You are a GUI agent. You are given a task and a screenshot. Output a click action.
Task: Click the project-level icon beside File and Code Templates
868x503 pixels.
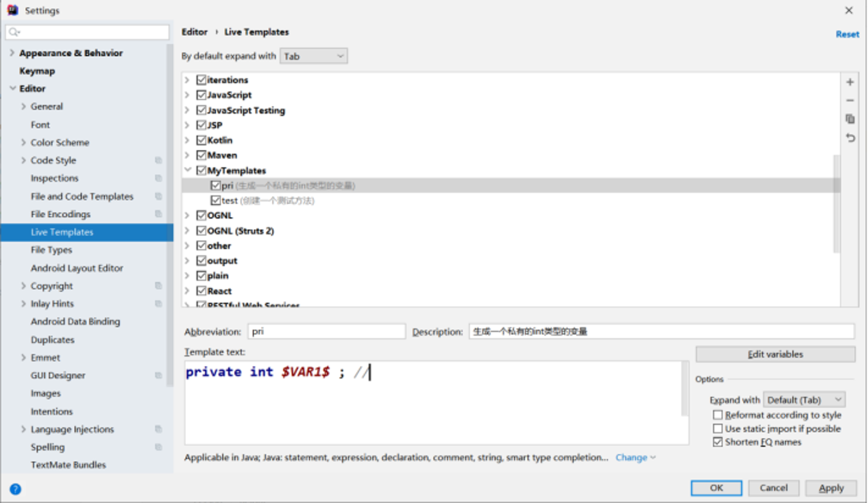click(158, 197)
